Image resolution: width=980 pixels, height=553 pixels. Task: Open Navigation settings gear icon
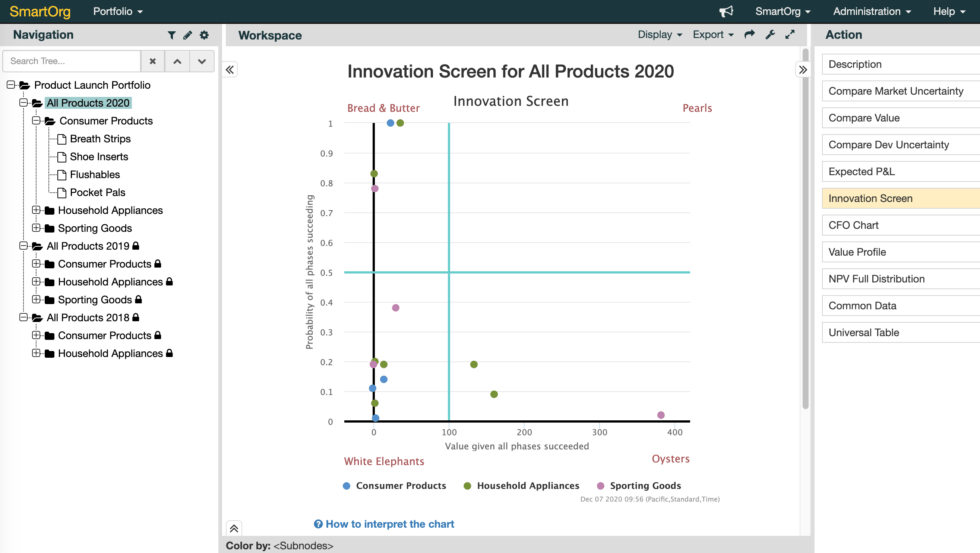click(x=204, y=35)
